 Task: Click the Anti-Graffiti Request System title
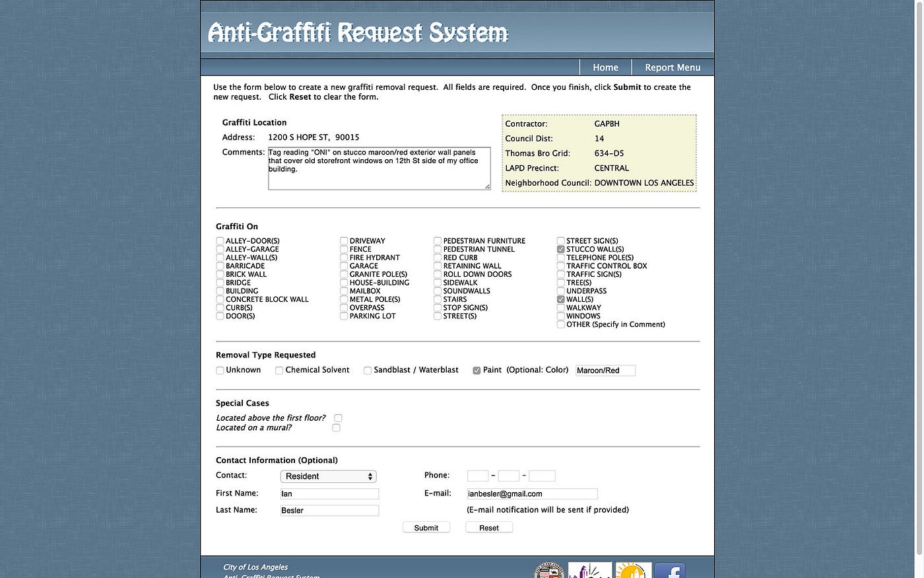358,32
